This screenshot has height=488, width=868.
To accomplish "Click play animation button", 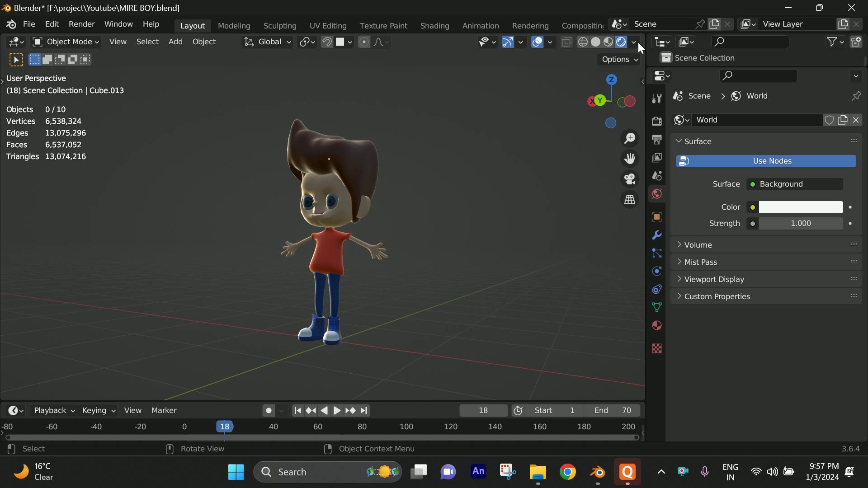I will point(337,410).
